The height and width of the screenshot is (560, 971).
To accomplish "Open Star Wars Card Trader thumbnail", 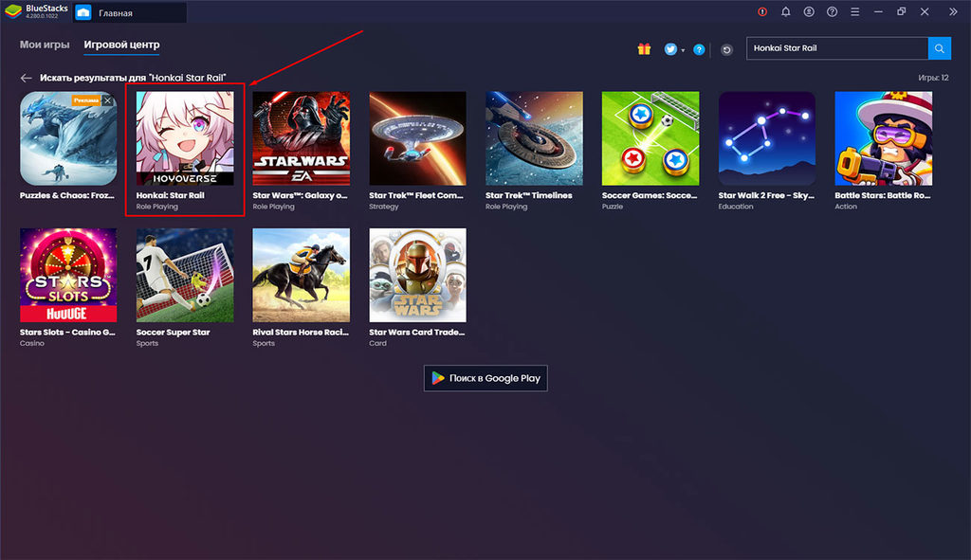I will [x=417, y=276].
